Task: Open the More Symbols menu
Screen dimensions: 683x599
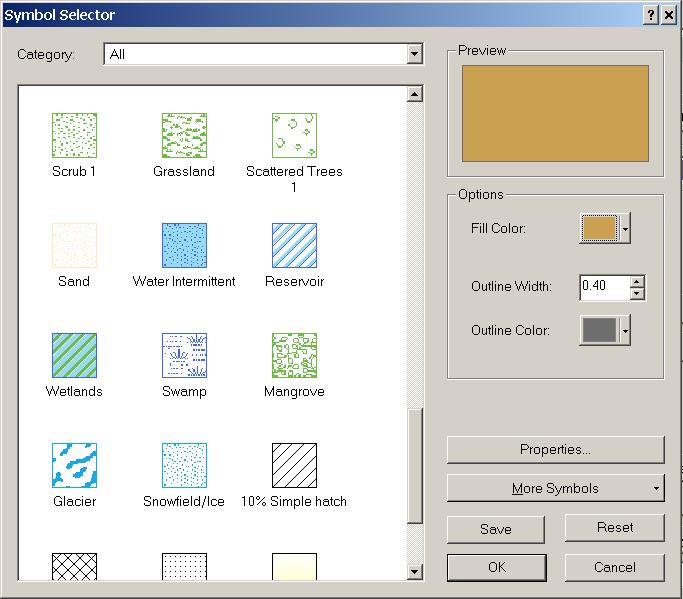Action: (555, 488)
